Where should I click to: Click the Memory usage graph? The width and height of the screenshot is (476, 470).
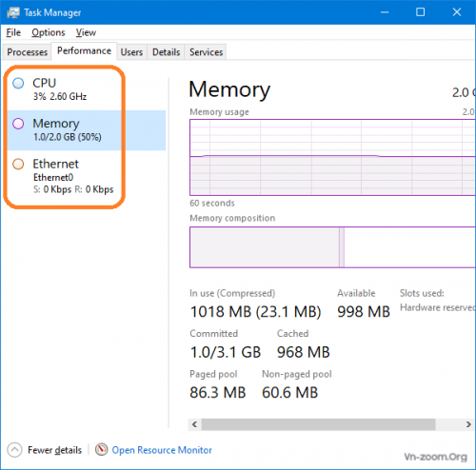click(332, 157)
